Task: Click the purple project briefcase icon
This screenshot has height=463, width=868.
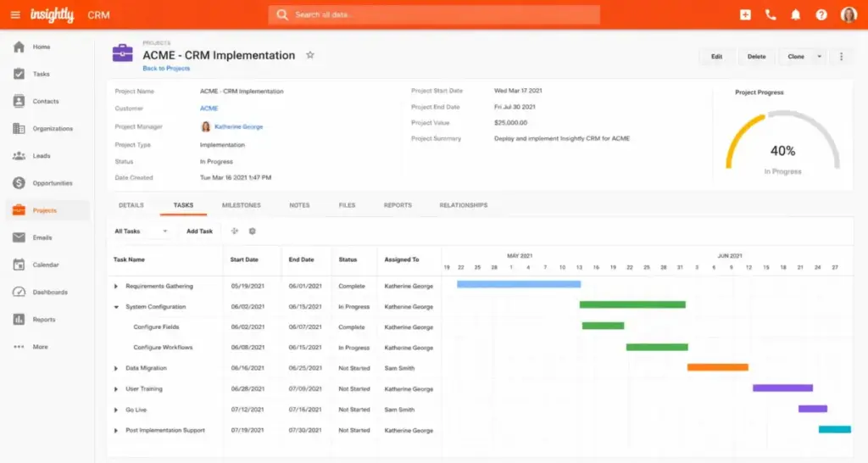Action: pos(122,53)
